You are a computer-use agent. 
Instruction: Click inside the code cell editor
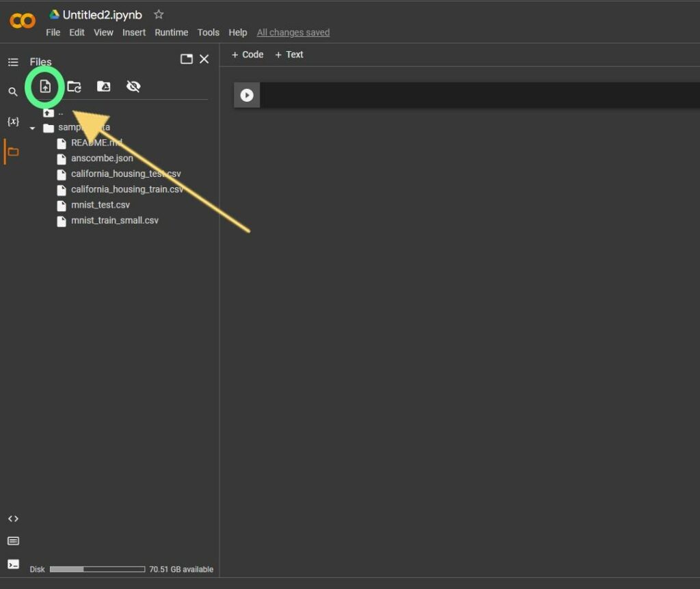[479, 95]
